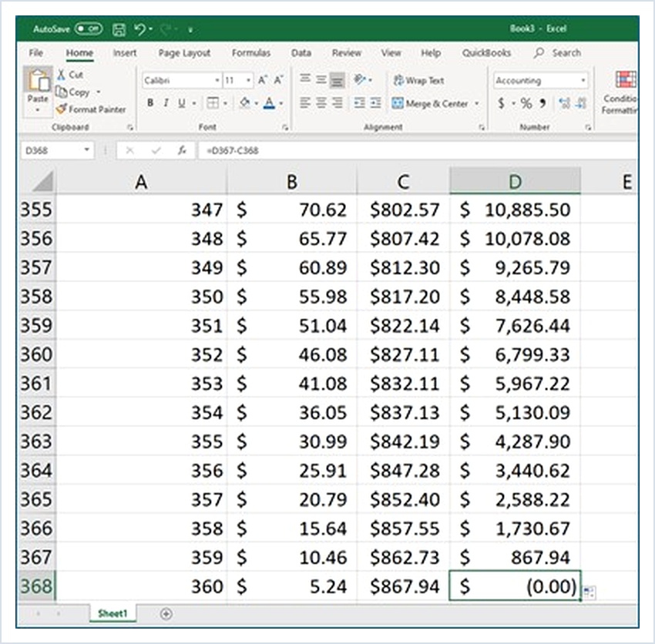Click the Decrease Font Size icon
Screen dimensions: 655x644
pos(278,80)
